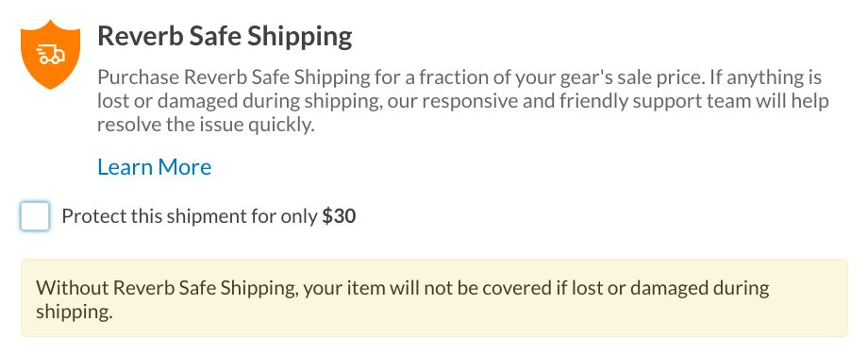Enable the Protect this shipment checkbox

click(x=35, y=216)
